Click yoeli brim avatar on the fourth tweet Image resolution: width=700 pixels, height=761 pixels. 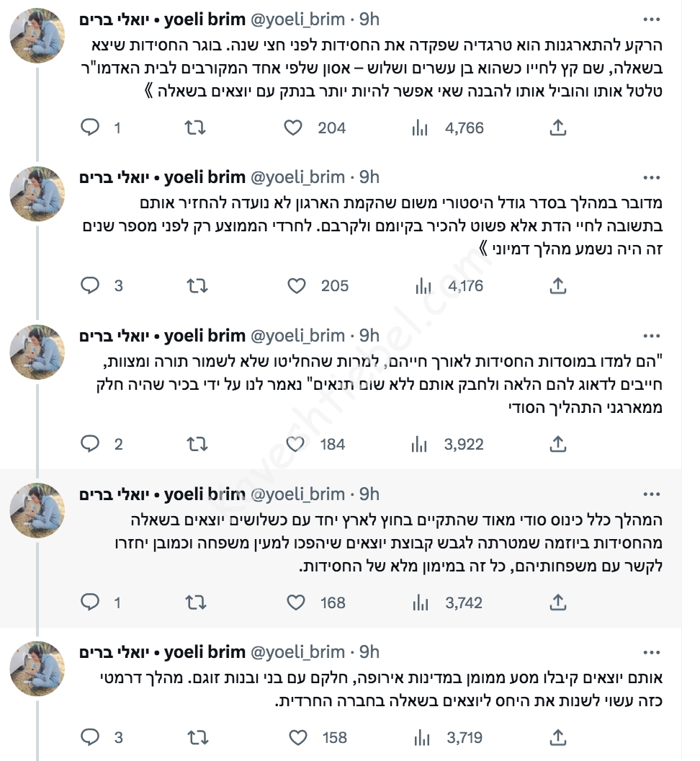click(x=37, y=510)
